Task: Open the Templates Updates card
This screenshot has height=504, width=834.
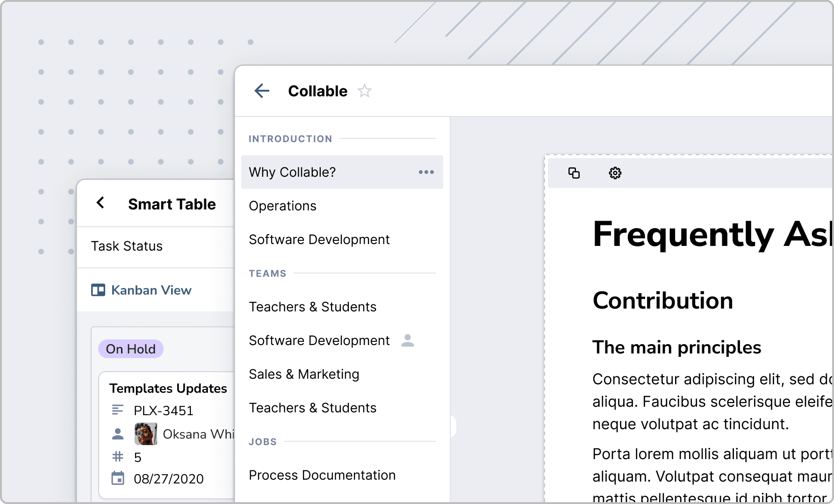Action: 168,388
